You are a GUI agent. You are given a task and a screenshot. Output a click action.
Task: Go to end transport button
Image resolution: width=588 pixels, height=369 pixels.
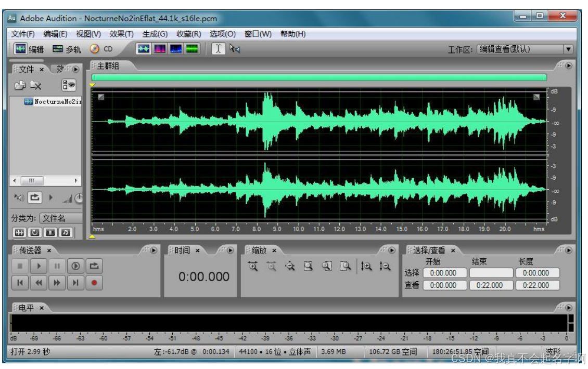[x=75, y=283]
